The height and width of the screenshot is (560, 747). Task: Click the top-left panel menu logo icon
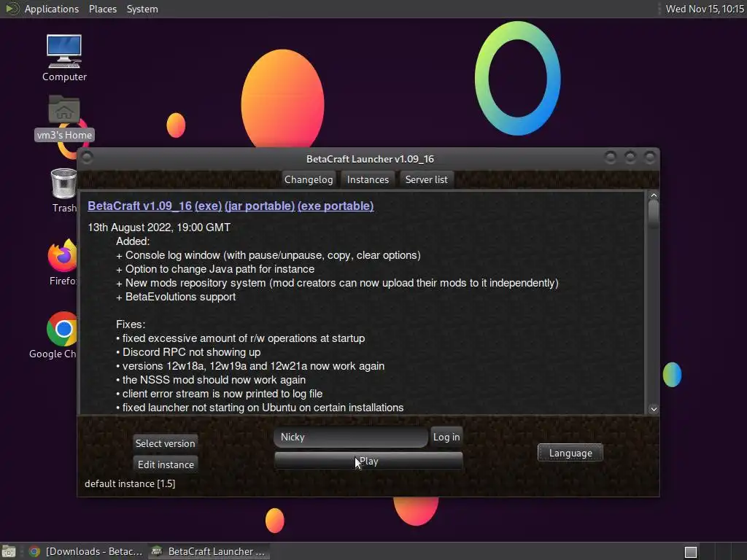(11, 9)
